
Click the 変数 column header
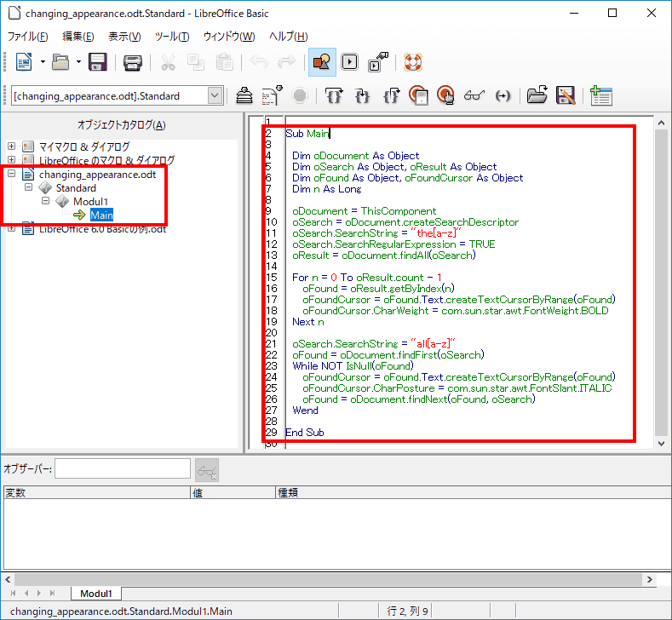(x=96, y=492)
